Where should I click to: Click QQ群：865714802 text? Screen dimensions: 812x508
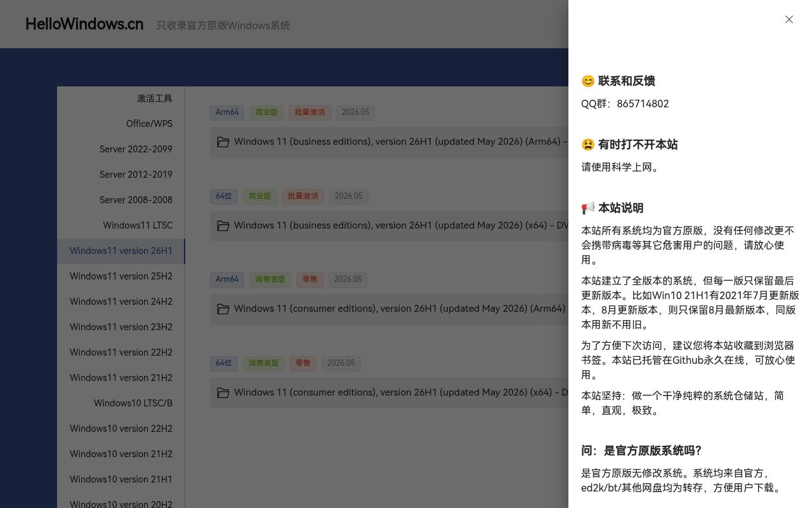[x=625, y=104]
